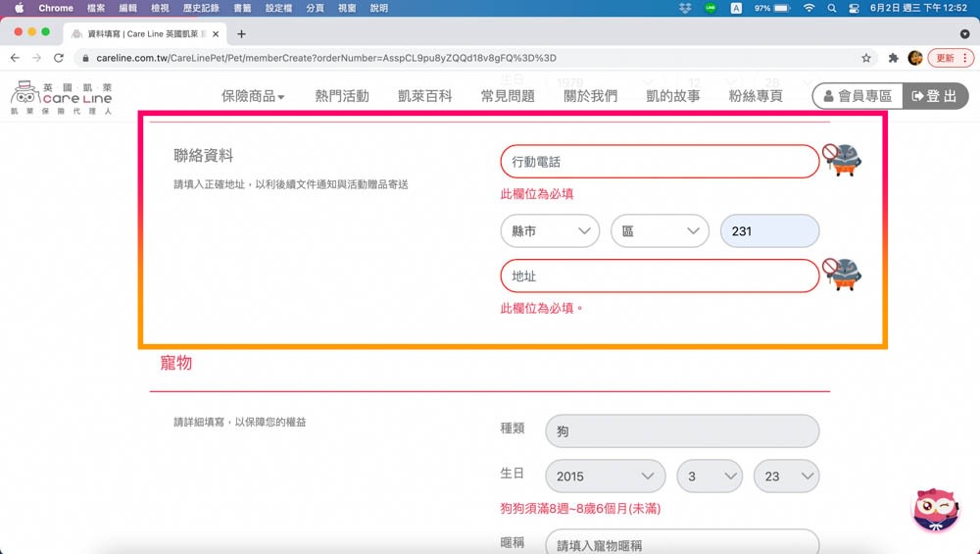Screen dimensions: 980x554
Task: Focus the 請填入寵物暱稱 field
Action: coord(682,543)
